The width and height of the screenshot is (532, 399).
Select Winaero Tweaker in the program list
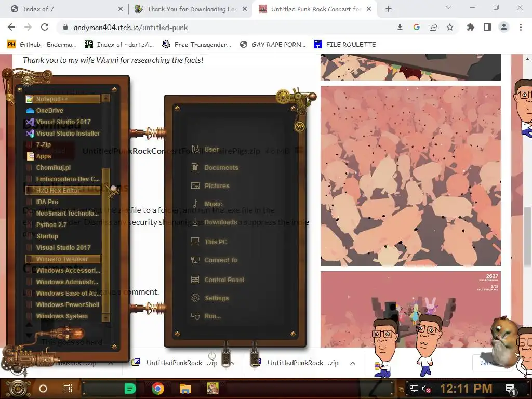pos(63,259)
